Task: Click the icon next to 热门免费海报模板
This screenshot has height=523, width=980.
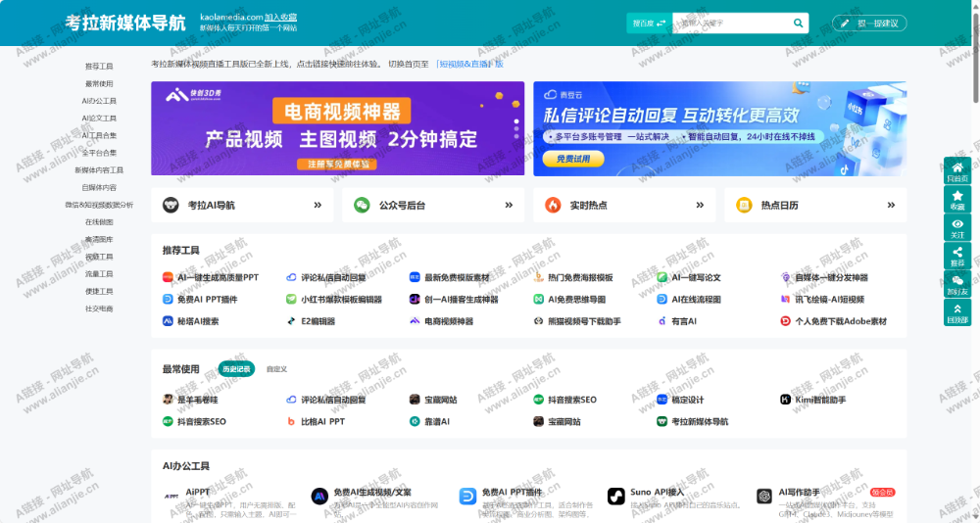Action: (538, 277)
